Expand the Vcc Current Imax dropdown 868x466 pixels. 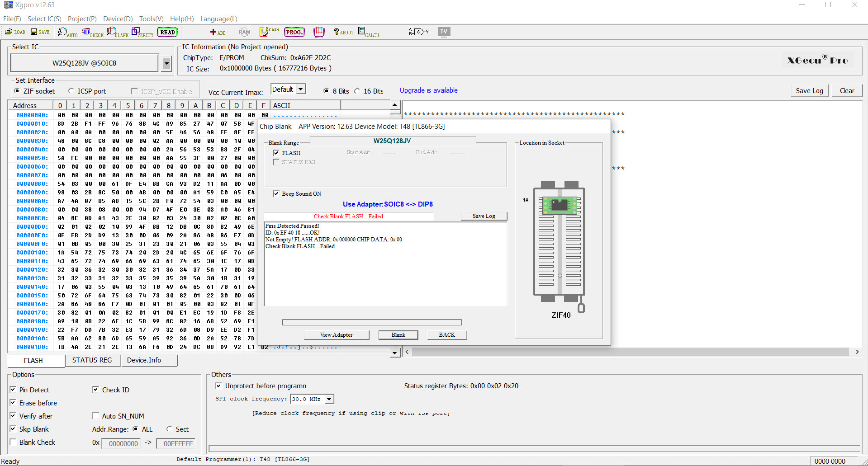click(x=300, y=89)
